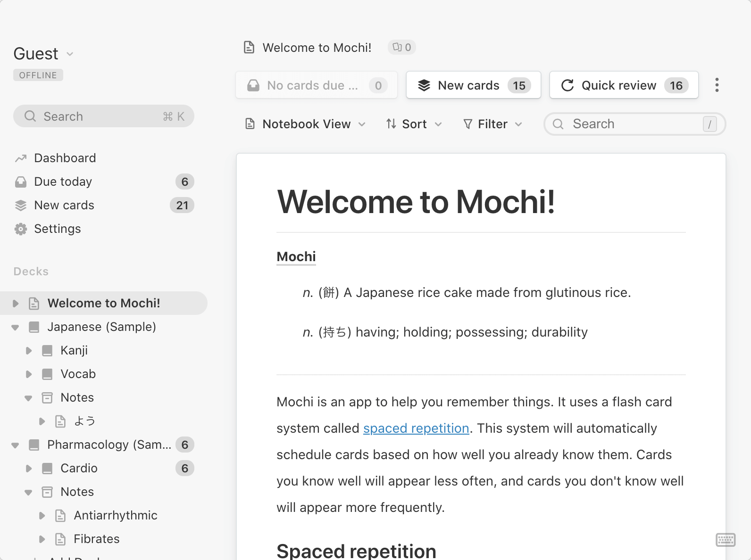The height and width of the screenshot is (560, 751).
Task: Click the Welcome to Mochi! page title
Action: tap(416, 202)
